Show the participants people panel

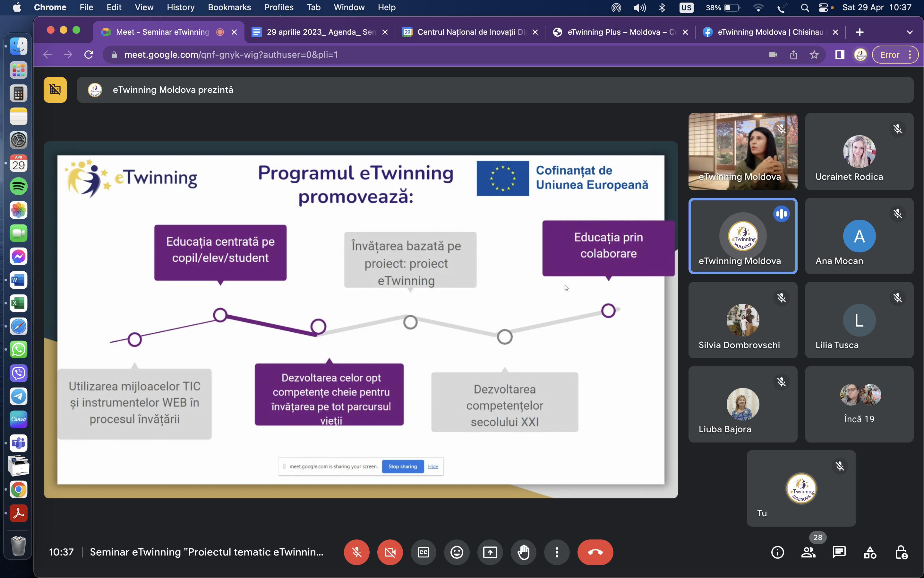(x=808, y=552)
